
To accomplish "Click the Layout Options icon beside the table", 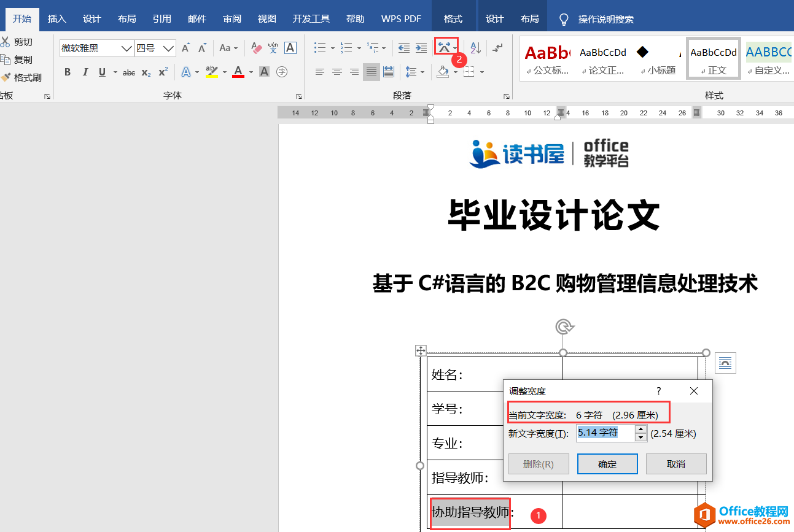I will (725, 363).
